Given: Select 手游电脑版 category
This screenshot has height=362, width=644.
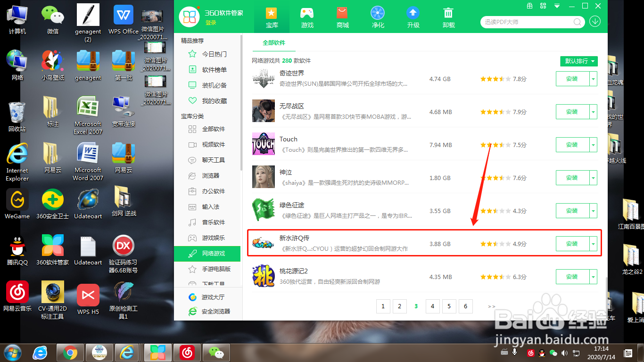Looking at the screenshot, I should point(207,269).
